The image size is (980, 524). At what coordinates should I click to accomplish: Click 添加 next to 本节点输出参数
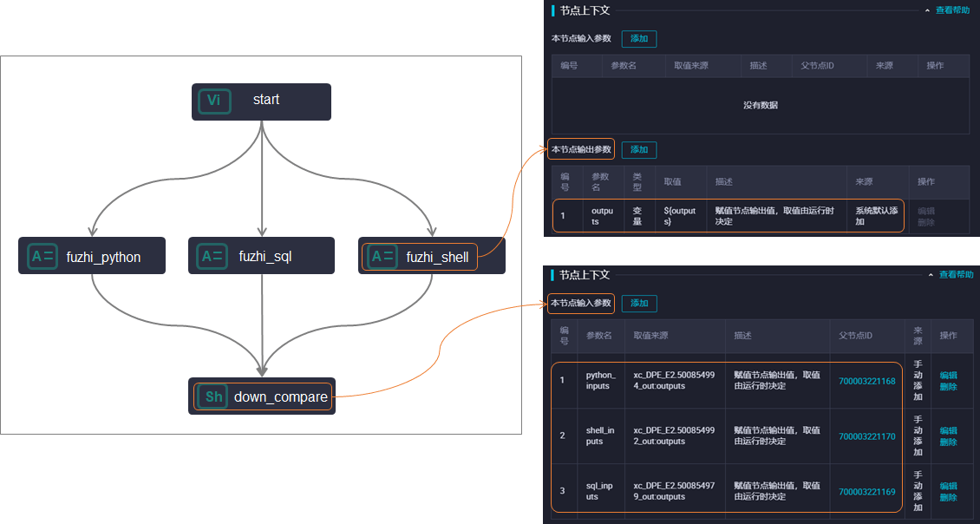(639, 150)
